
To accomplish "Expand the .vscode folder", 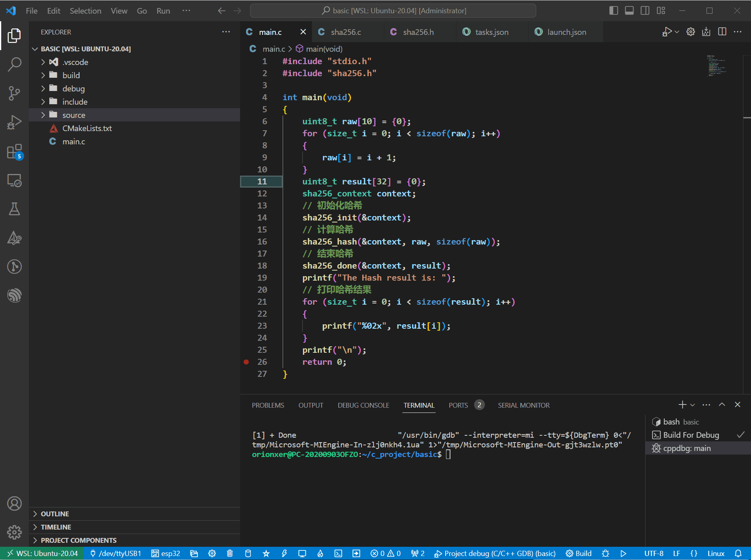I will 135,62.
